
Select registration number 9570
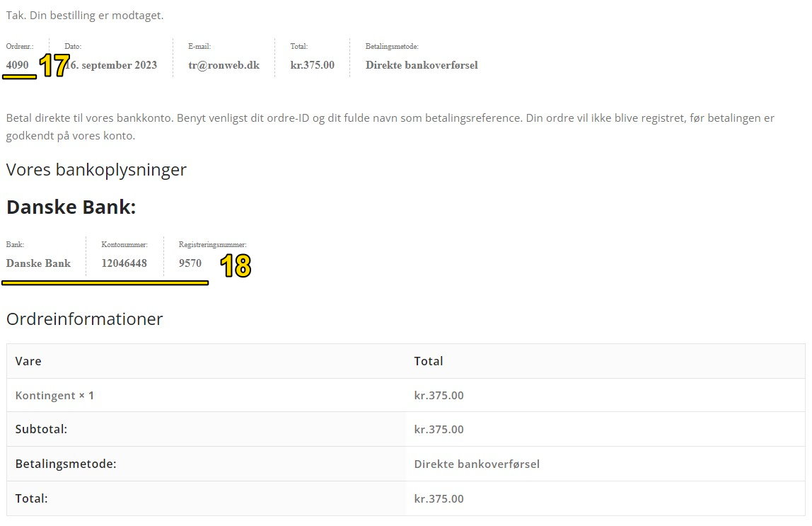[190, 263]
